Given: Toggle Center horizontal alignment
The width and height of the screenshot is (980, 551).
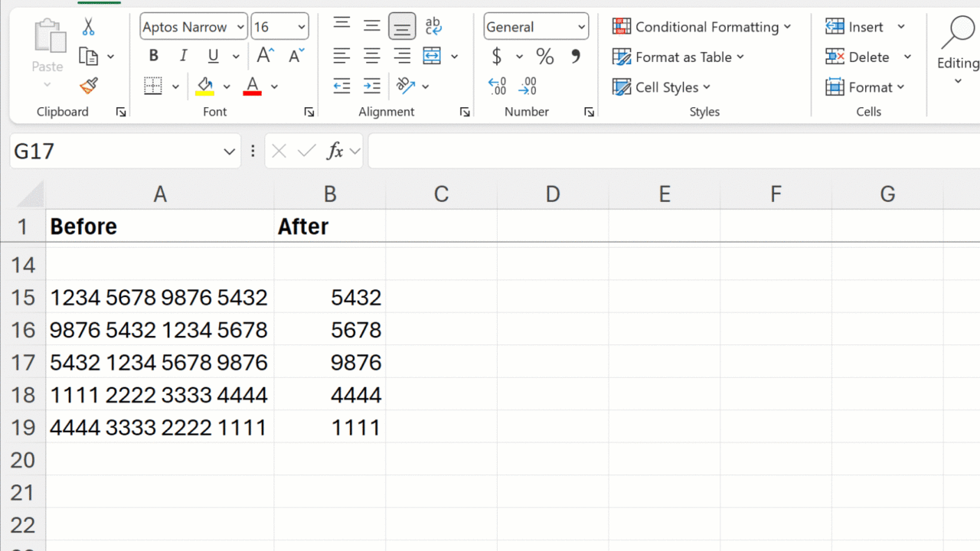Looking at the screenshot, I should pos(372,56).
